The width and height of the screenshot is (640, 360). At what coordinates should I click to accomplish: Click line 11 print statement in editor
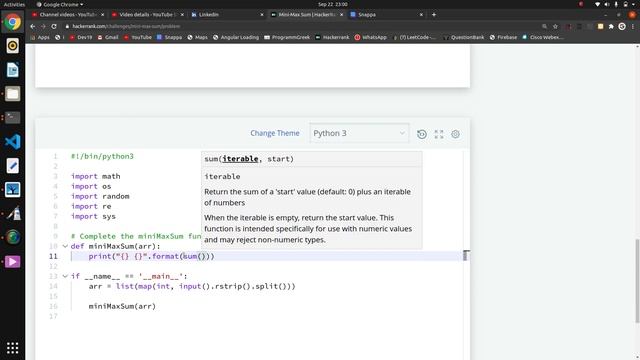(151, 256)
